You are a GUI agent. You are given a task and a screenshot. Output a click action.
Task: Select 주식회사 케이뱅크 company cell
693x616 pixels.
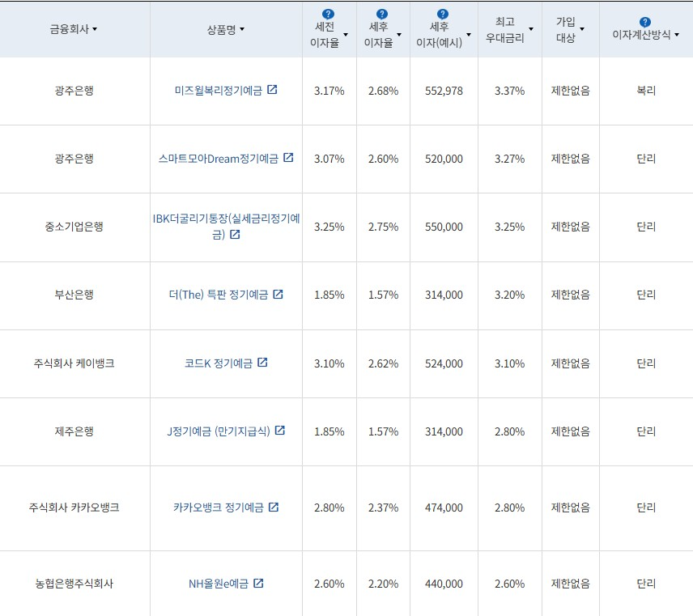(74, 363)
